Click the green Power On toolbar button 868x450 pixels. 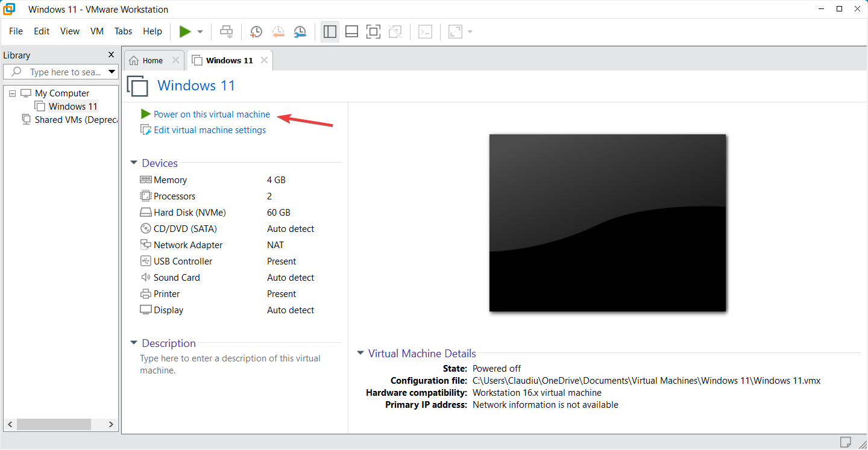(x=185, y=31)
